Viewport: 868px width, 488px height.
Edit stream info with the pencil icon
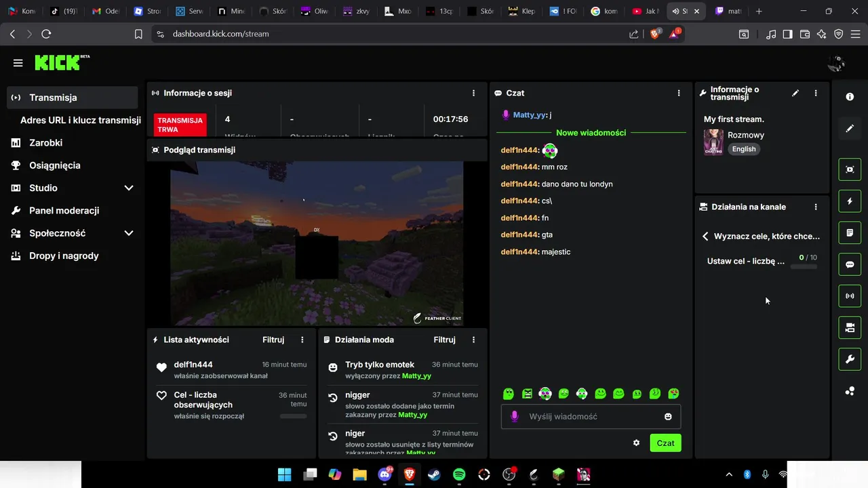click(795, 93)
